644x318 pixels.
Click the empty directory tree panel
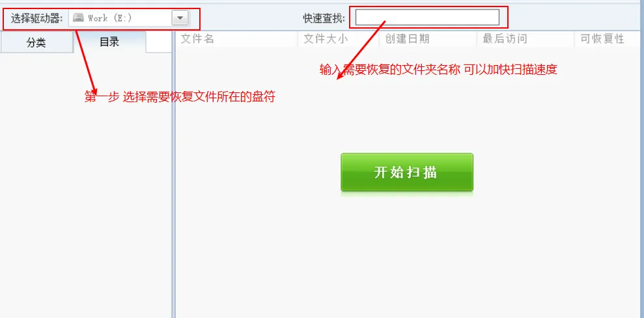pyautogui.click(x=86, y=185)
